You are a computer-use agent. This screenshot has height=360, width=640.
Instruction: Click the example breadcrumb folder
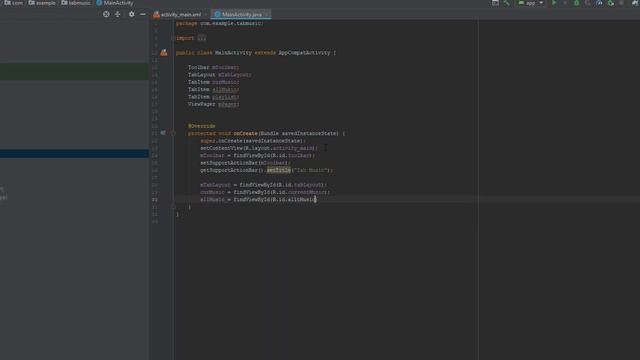(42, 3)
